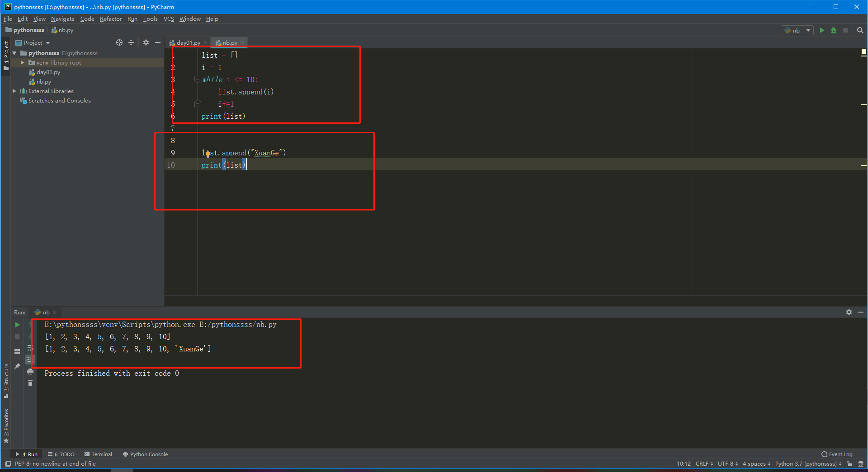Start debugging with the bug icon

(833, 30)
